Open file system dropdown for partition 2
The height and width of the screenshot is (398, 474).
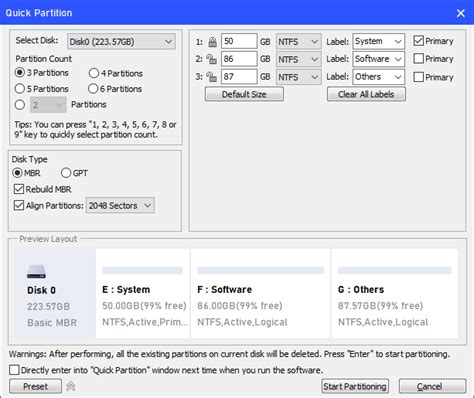pos(299,59)
